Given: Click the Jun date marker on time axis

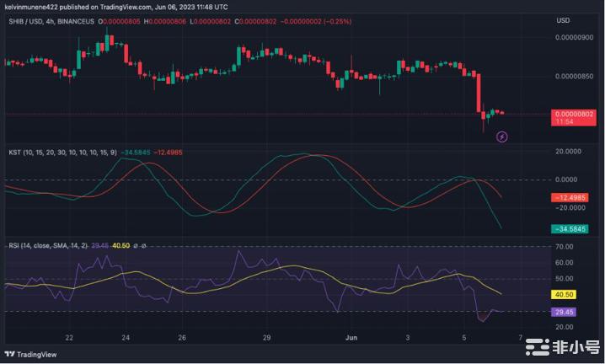Looking at the screenshot, I should tap(354, 337).
